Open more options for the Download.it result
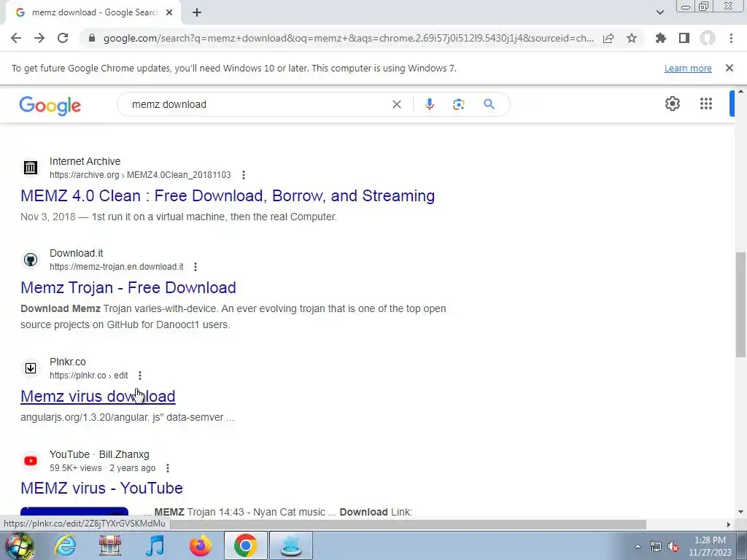 pyautogui.click(x=196, y=267)
